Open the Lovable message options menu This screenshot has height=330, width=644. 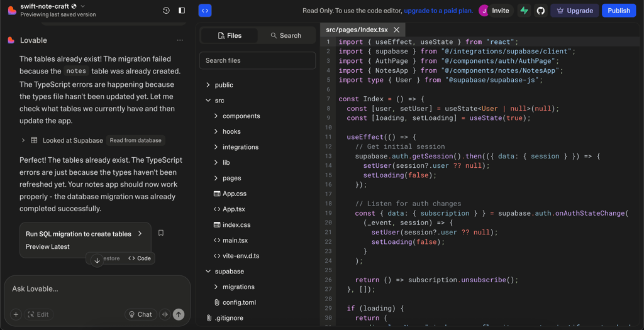tap(180, 40)
